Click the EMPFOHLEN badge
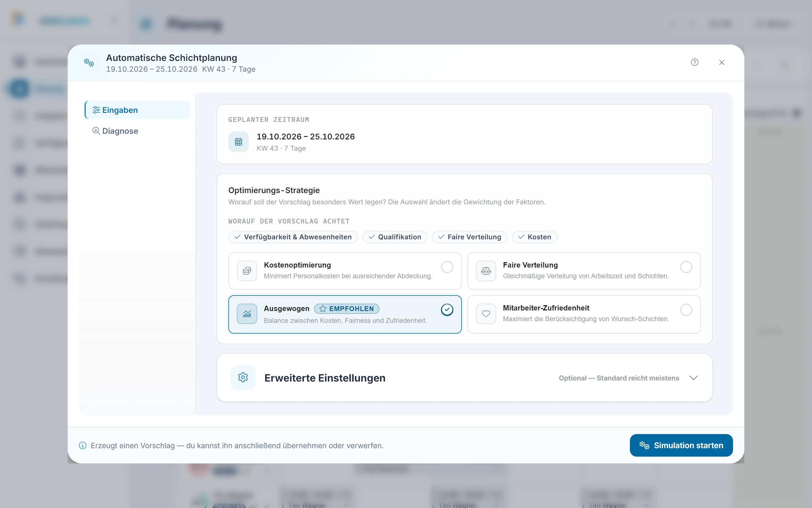The width and height of the screenshot is (812, 508). click(347, 308)
